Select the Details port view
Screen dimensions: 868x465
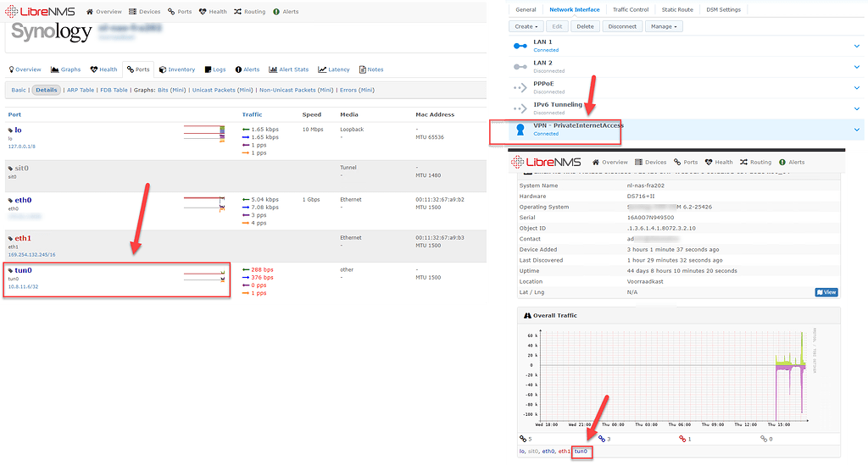[47, 90]
